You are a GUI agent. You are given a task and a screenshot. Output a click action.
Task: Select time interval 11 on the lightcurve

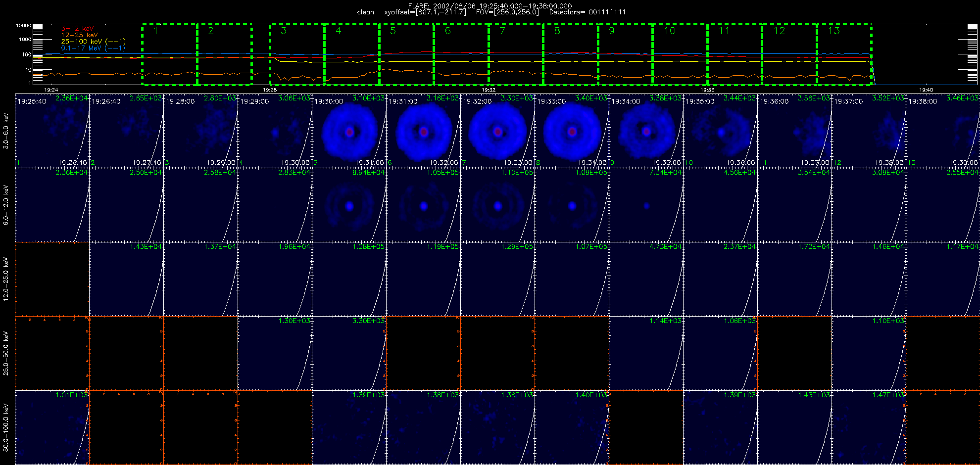(735, 54)
